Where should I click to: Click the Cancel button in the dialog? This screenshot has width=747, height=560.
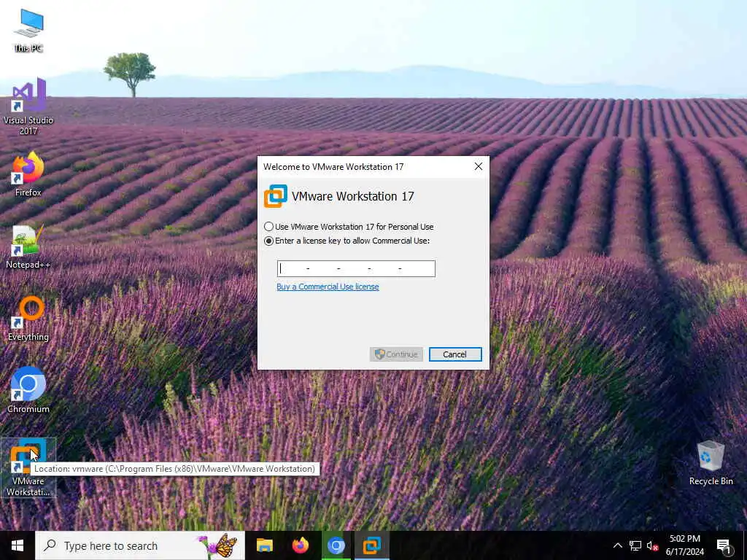point(455,354)
